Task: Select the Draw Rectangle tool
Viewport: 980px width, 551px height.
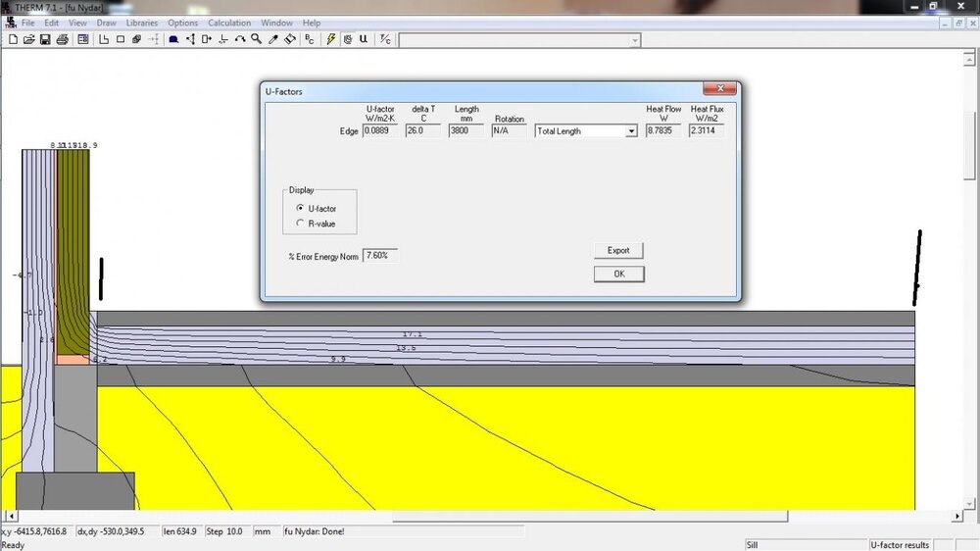Action: click(x=121, y=40)
